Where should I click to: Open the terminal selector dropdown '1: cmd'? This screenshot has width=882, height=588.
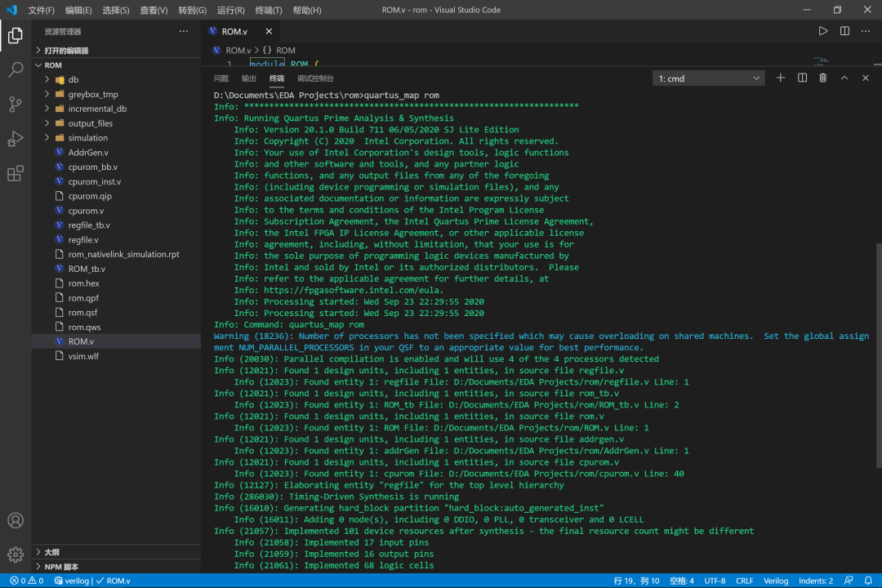click(709, 78)
